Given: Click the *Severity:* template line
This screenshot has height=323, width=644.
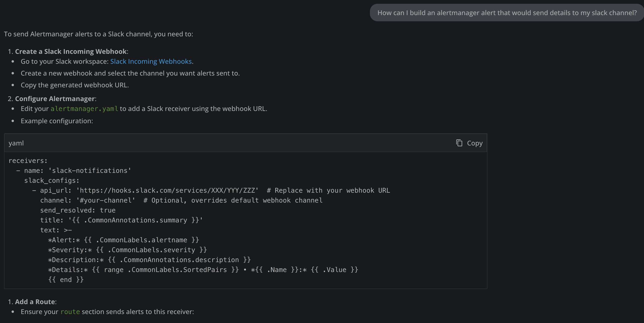Looking at the screenshot, I should 127,250.
